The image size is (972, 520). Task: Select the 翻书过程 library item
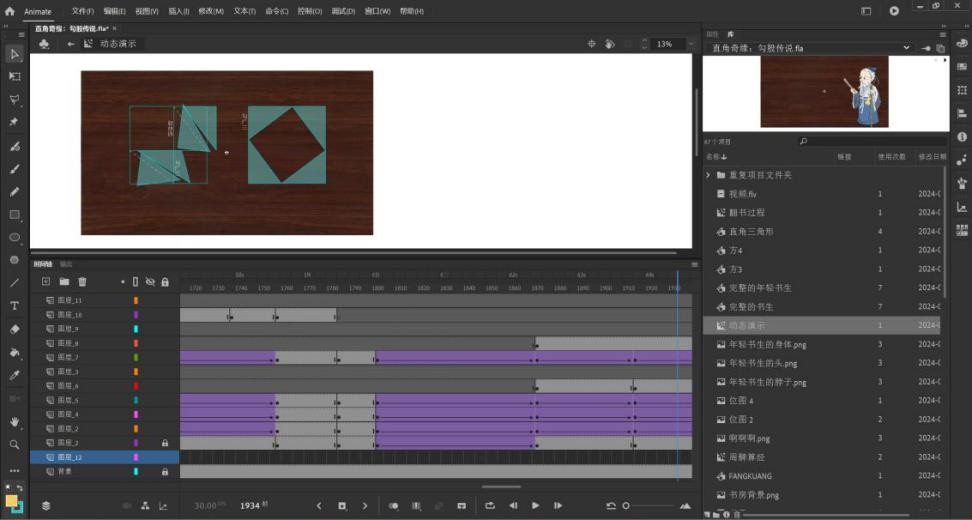[746, 212]
